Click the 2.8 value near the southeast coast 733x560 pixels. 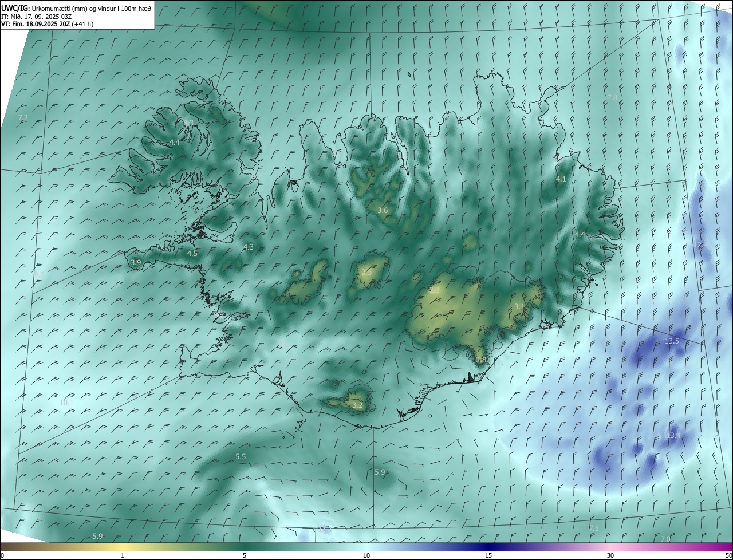[x=481, y=360]
